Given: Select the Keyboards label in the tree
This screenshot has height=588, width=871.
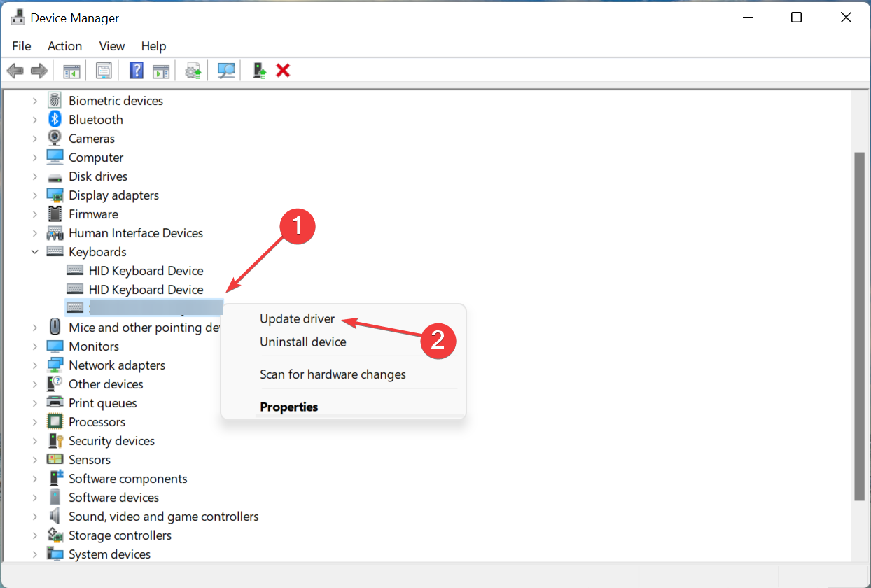Looking at the screenshot, I should pyautogui.click(x=97, y=252).
